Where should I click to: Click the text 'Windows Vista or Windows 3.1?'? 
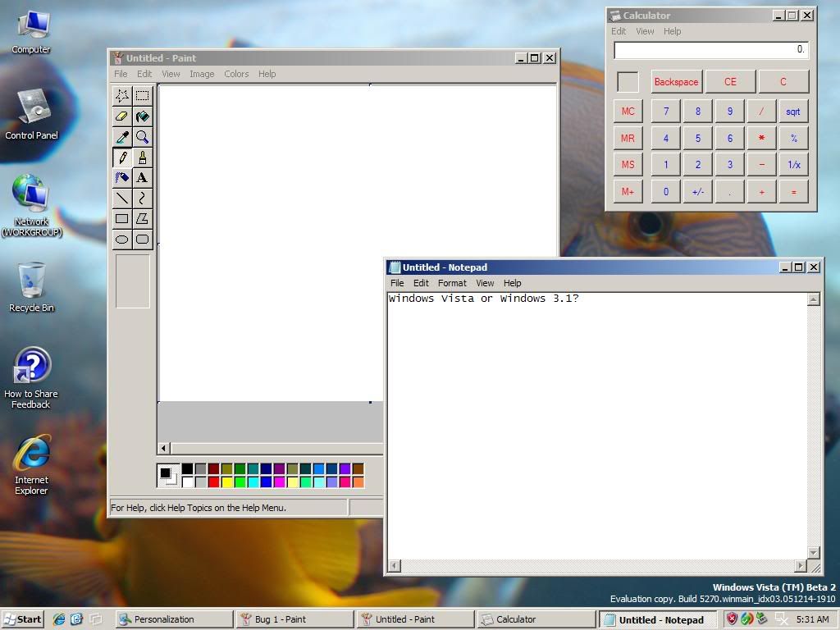[484, 299]
